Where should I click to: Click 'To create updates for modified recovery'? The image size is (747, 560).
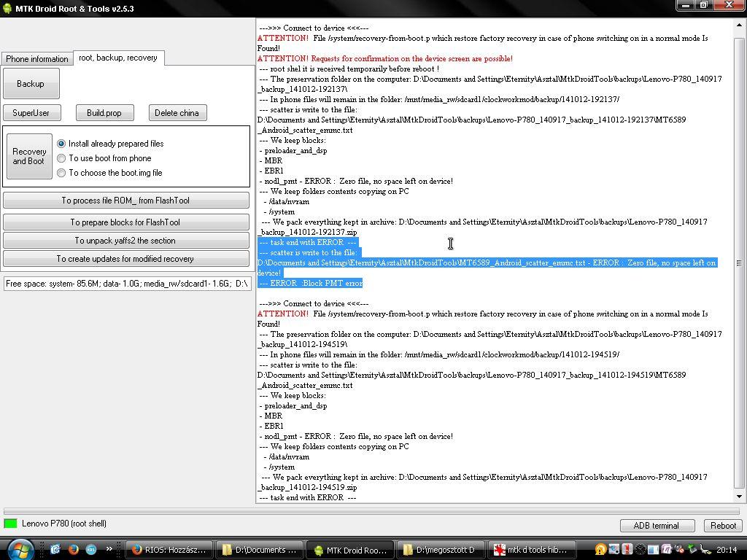click(125, 259)
